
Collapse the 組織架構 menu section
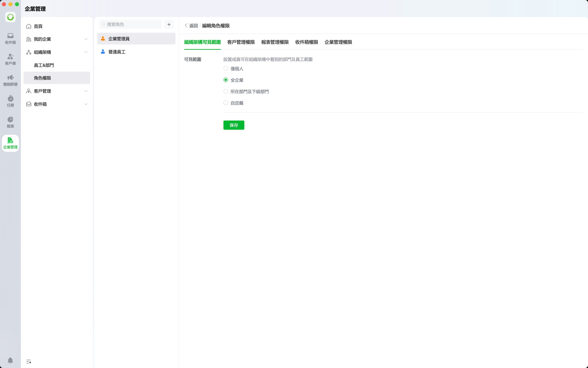click(x=86, y=52)
